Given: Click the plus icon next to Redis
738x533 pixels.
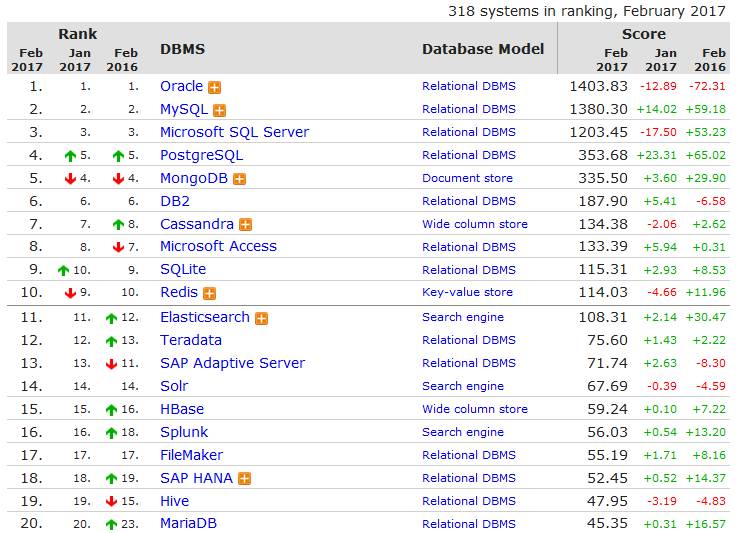Looking at the screenshot, I should coord(209,294).
